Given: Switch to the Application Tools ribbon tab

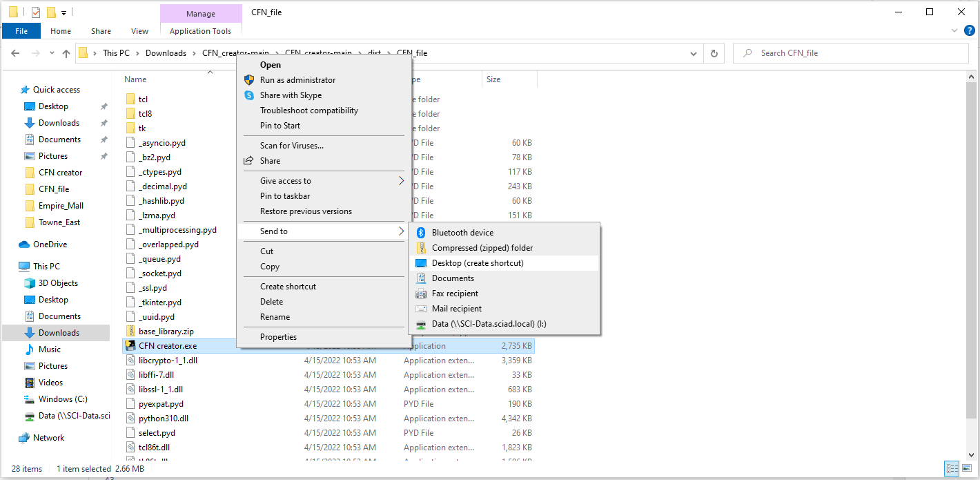Looking at the screenshot, I should tap(200, 30).
